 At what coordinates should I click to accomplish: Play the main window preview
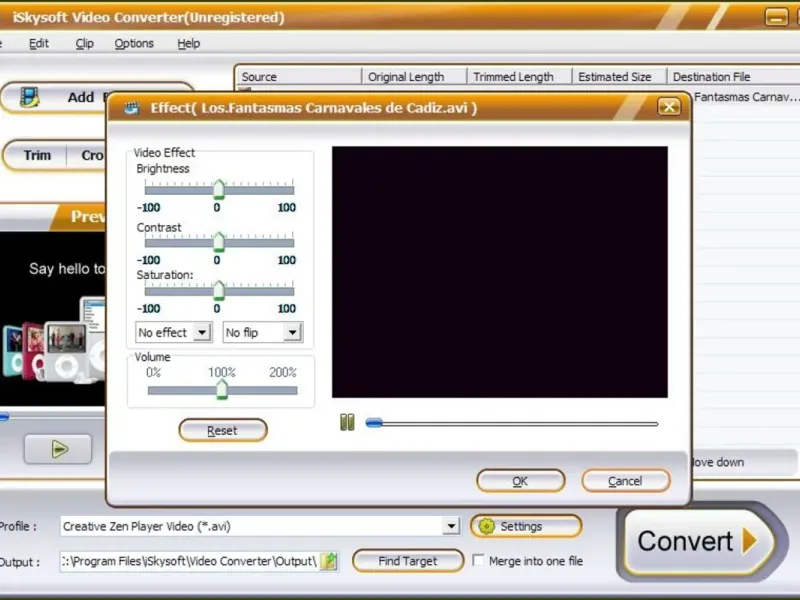pos(58,449)
